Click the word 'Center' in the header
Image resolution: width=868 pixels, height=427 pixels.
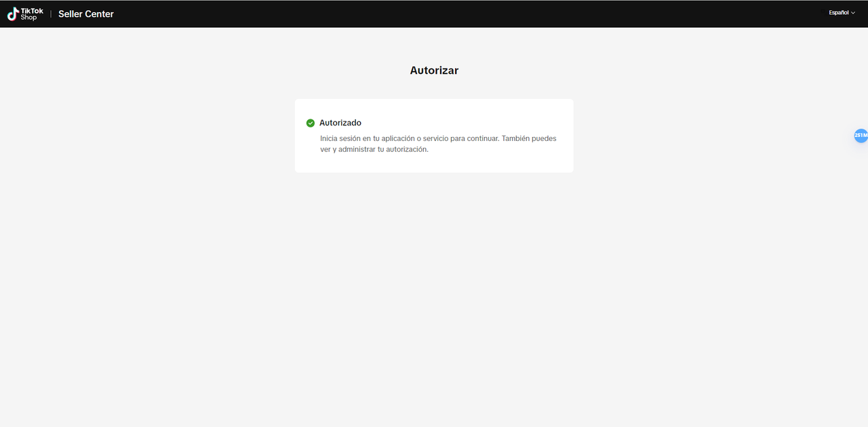click(100, 14)
